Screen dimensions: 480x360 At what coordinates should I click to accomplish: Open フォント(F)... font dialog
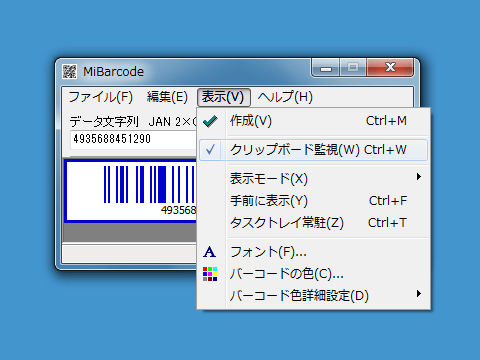(x=313, y=252)
